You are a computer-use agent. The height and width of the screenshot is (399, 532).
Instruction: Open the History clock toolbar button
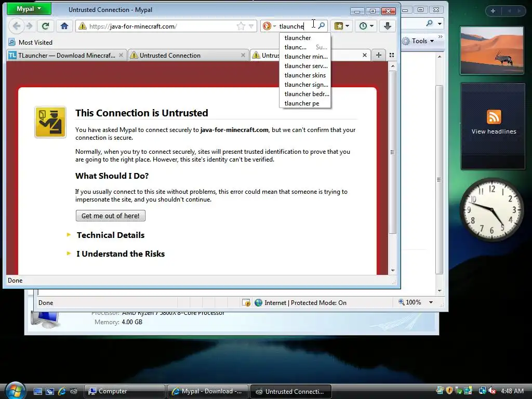coord(366,26)
